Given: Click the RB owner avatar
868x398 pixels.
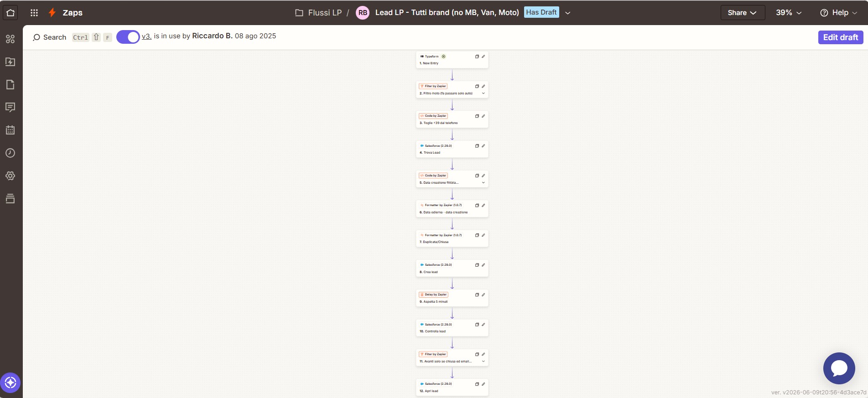Looking at the screenshot, I should coord(363,13).
